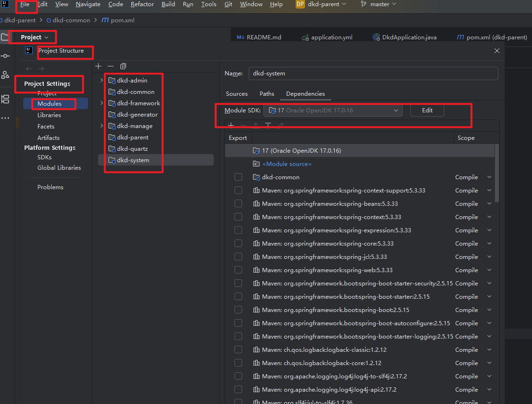Click the copy module icon
Screen dimensions: 532x404
[x=123, y=66]
